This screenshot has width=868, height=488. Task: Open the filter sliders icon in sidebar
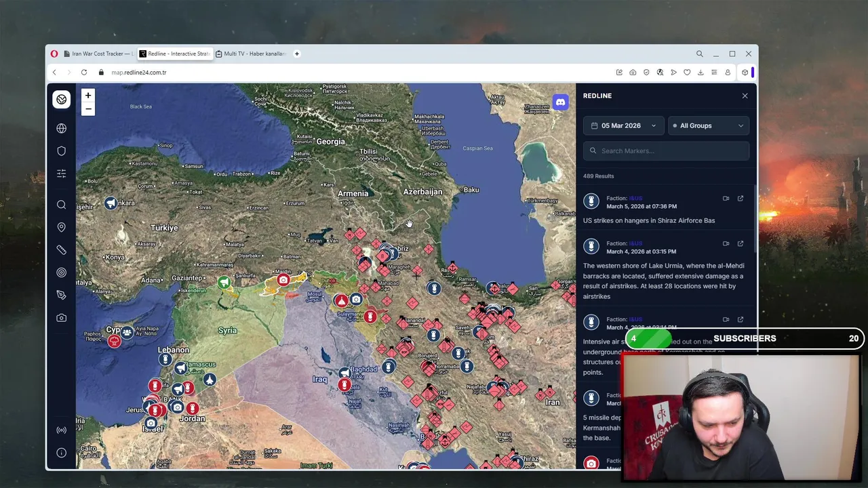tap(61, 174)
